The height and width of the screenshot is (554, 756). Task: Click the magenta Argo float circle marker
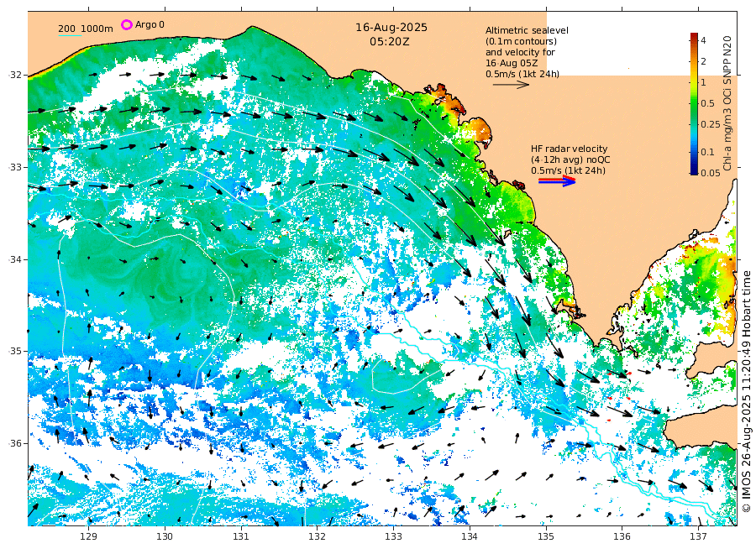coord(126,24)
